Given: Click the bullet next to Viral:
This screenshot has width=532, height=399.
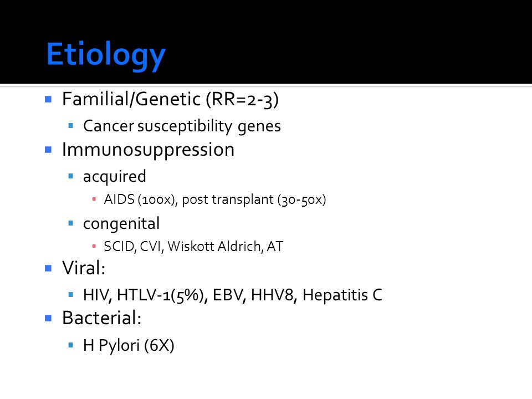Looking at the screenshot, I should [48, 268].
